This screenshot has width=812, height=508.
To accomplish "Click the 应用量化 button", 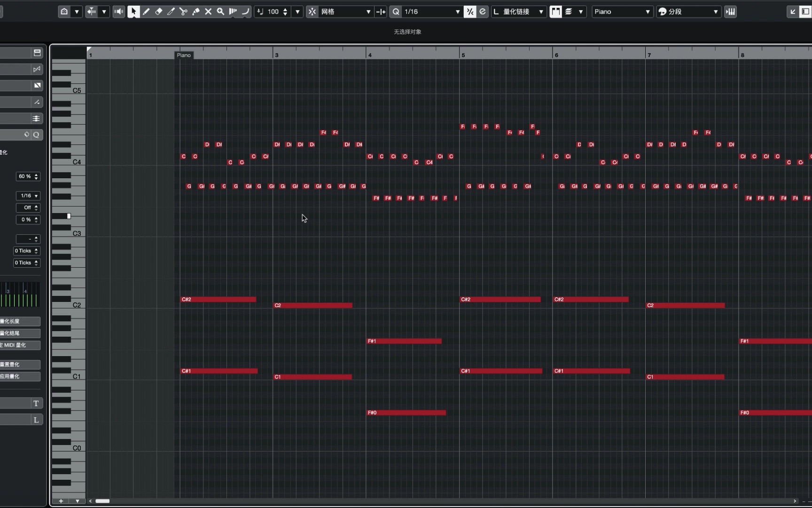I will (20, 376).
